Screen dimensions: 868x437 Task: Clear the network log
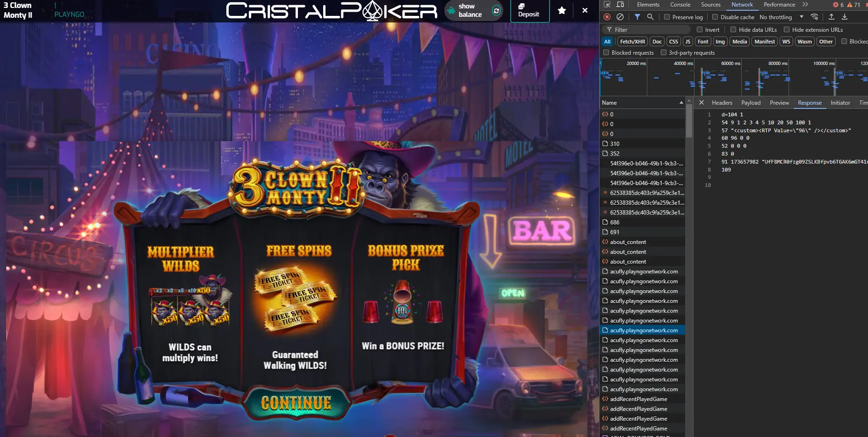point(620,17)
